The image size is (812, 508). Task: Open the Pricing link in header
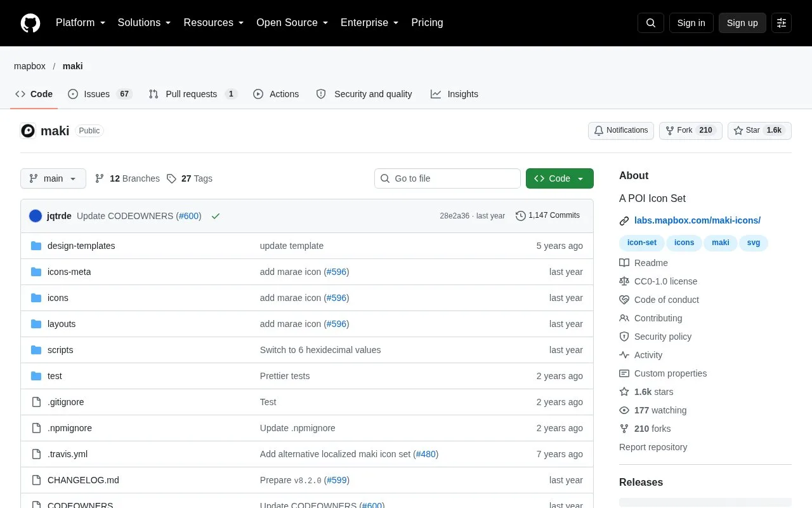click(427, 23)
